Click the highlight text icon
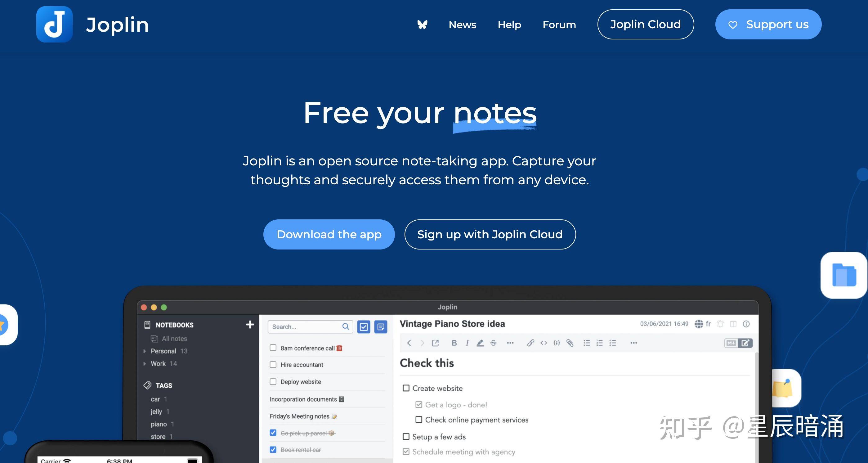 [480, 343]
